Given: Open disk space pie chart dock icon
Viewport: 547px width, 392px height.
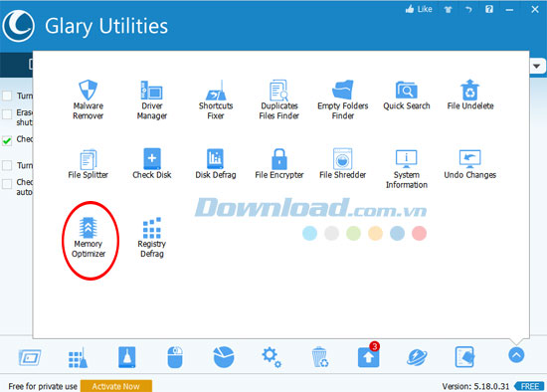Looking at the screenshot, I should point(223,357).
